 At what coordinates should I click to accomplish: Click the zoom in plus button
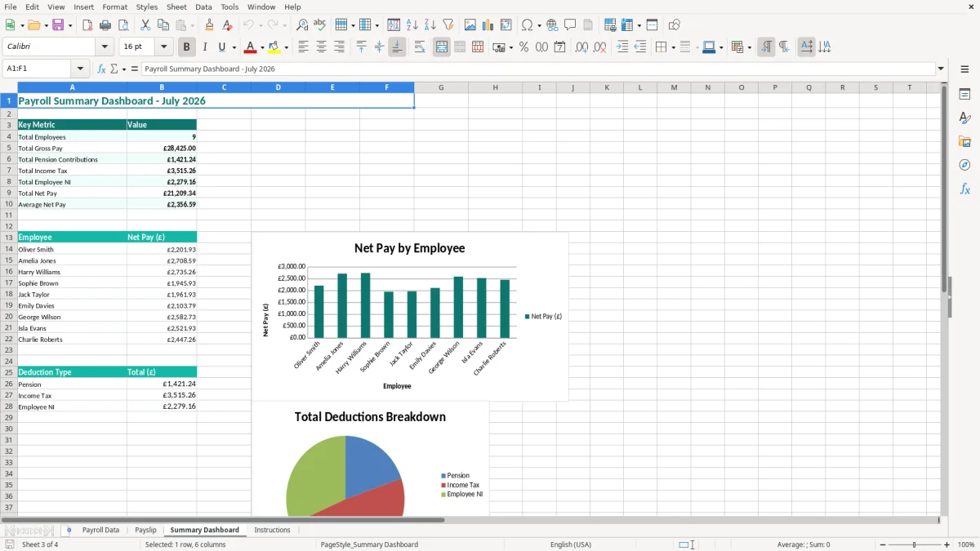point(947,544)
